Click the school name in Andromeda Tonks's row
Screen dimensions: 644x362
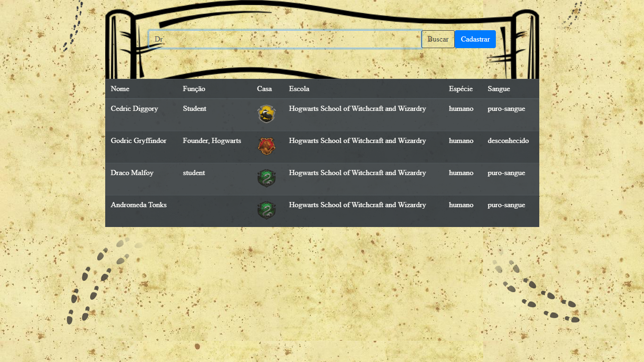point(358,205)
